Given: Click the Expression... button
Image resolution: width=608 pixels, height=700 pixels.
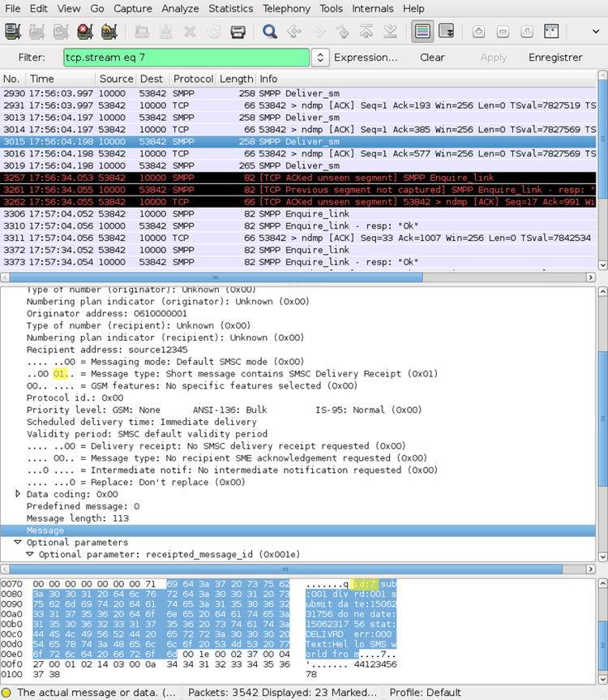Looking at the screenshot, I should click(x=366, y=58).
